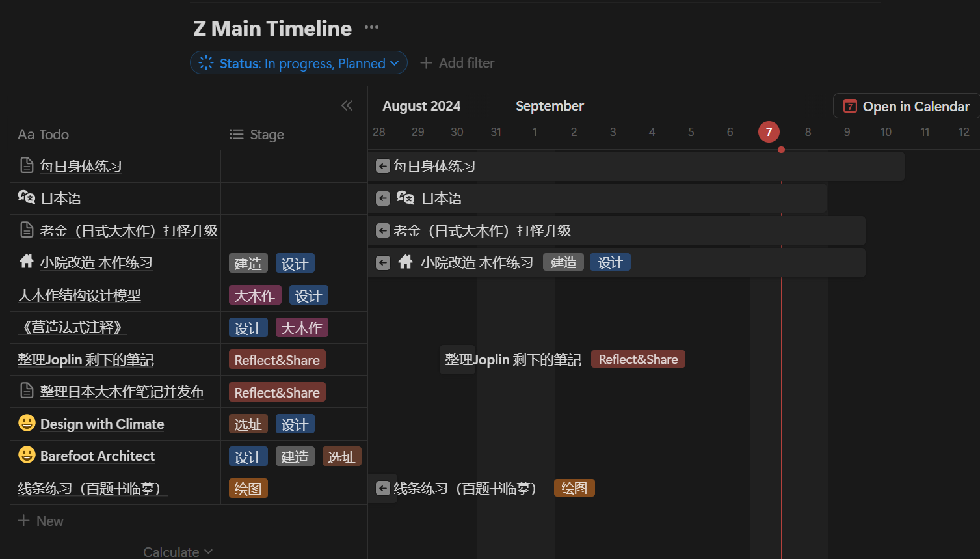Open the Status filter dropdown
This screenshot has height=559, width=980.
pos(298,63)
